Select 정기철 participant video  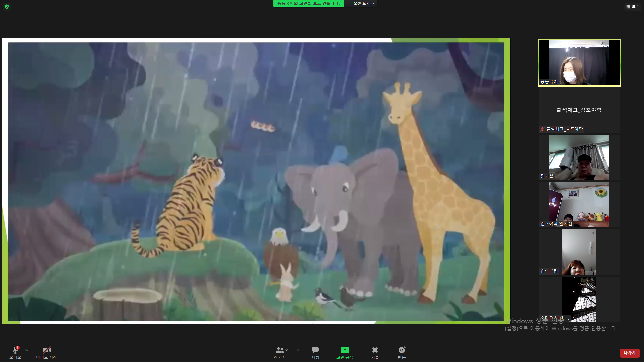579,157
